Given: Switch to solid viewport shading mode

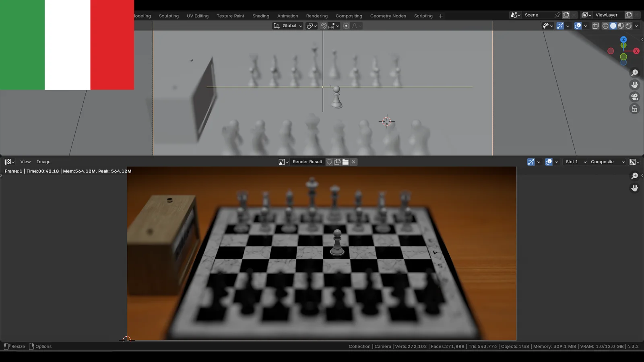Looking at the screenshot, I should tap(613, 26).
